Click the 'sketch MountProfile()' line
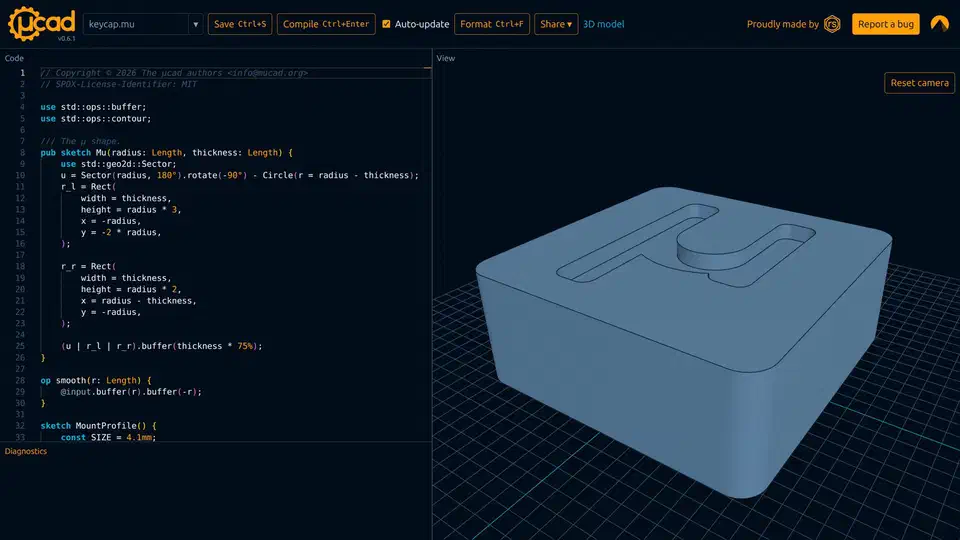960x540 pixels. 98,426
